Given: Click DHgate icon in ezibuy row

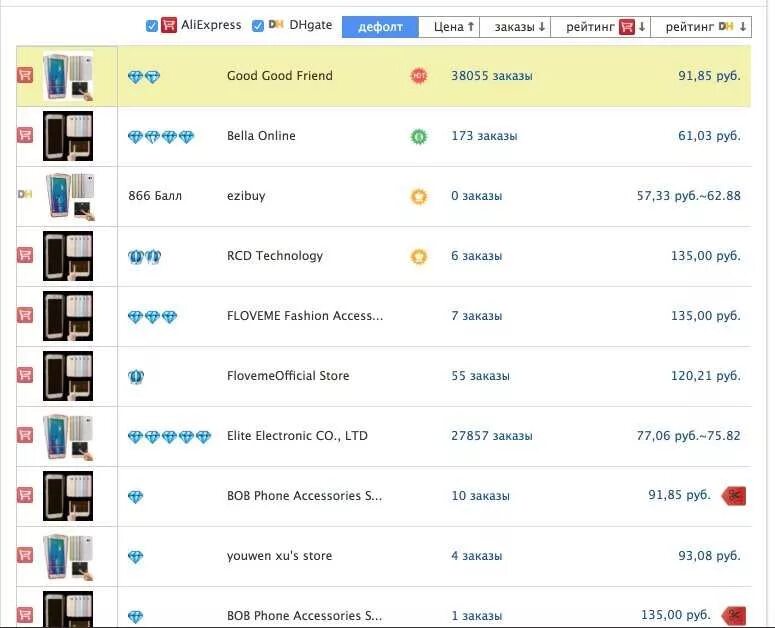Looking at the screenshot, I should click(x=25, y=194).
